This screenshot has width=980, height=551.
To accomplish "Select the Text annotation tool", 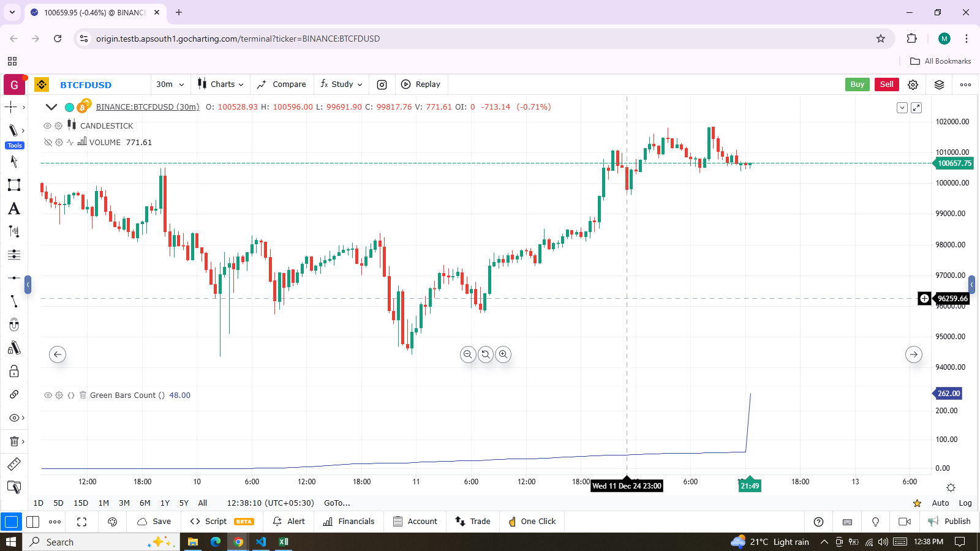I will coord(14,209).
